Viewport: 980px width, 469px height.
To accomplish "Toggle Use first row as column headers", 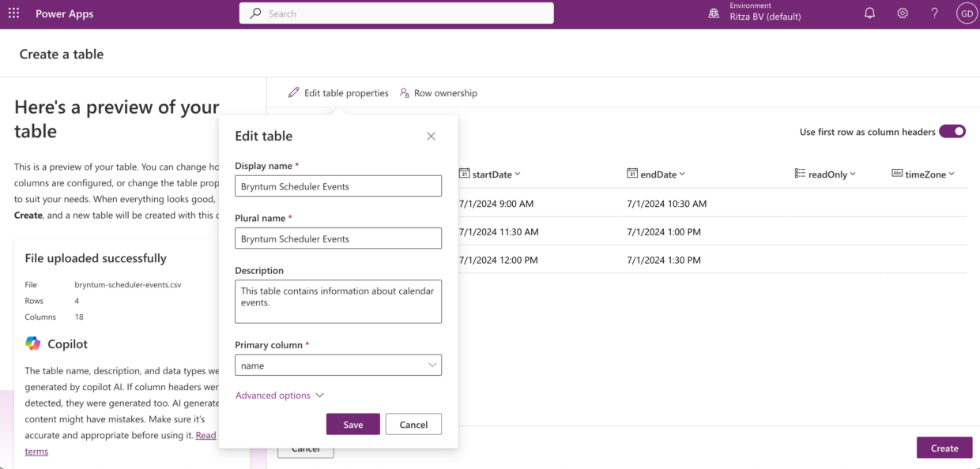I will pyautogui.click(x=953, y=131).
